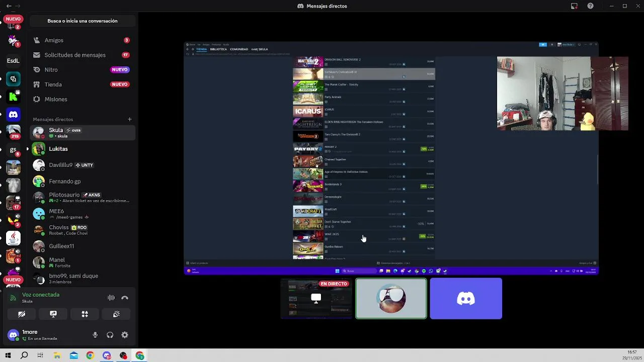Screen dimensions: 644x362
Task: Click Borderlands 3 game row in stream
Action: (x=364, y=186)
